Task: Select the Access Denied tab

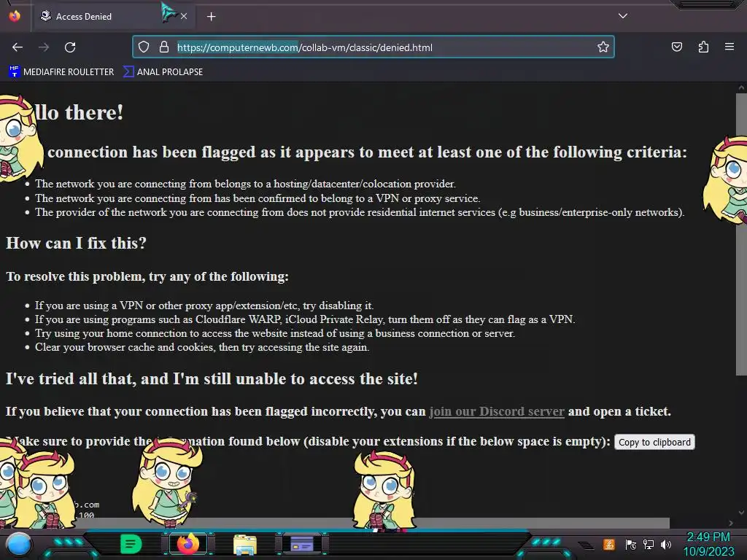Action: tap(113, 16)
